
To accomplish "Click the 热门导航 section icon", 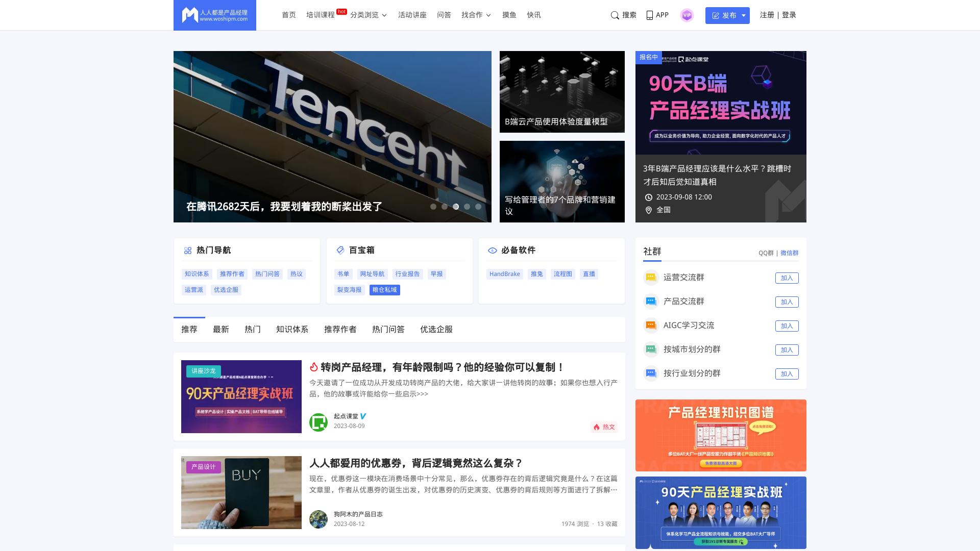I will click(188, 251).
